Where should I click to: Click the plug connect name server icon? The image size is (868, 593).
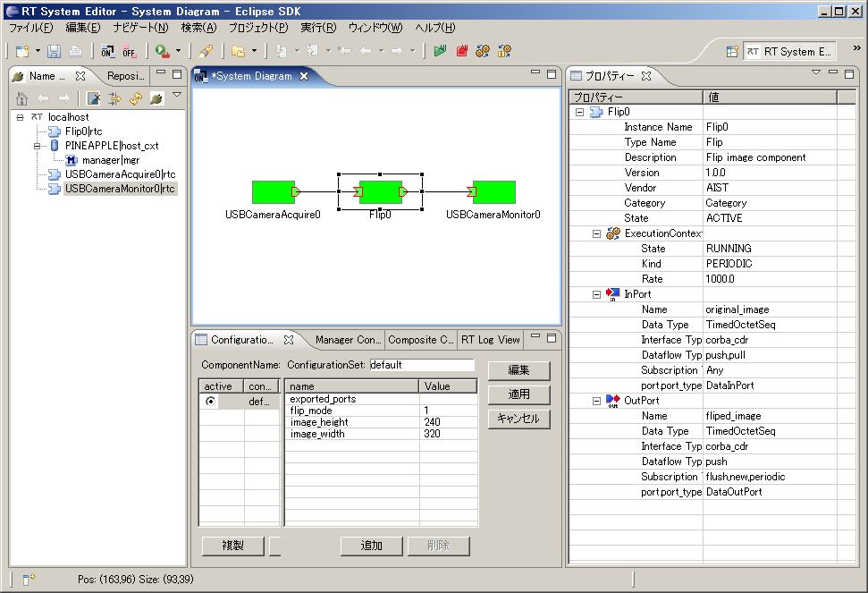[156, 98]
